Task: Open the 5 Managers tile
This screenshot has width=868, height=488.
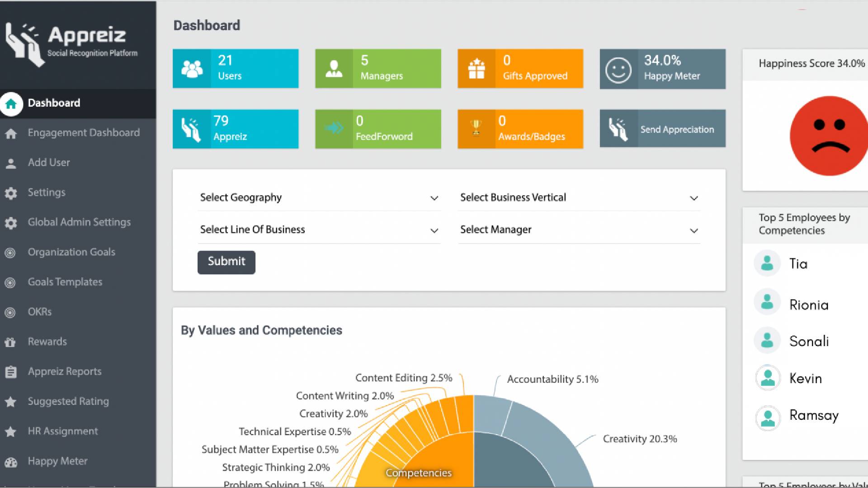Action: (378, 69)
